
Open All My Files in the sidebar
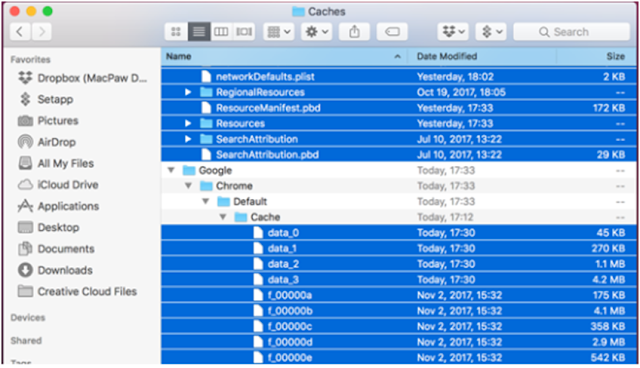pos(56,163)
